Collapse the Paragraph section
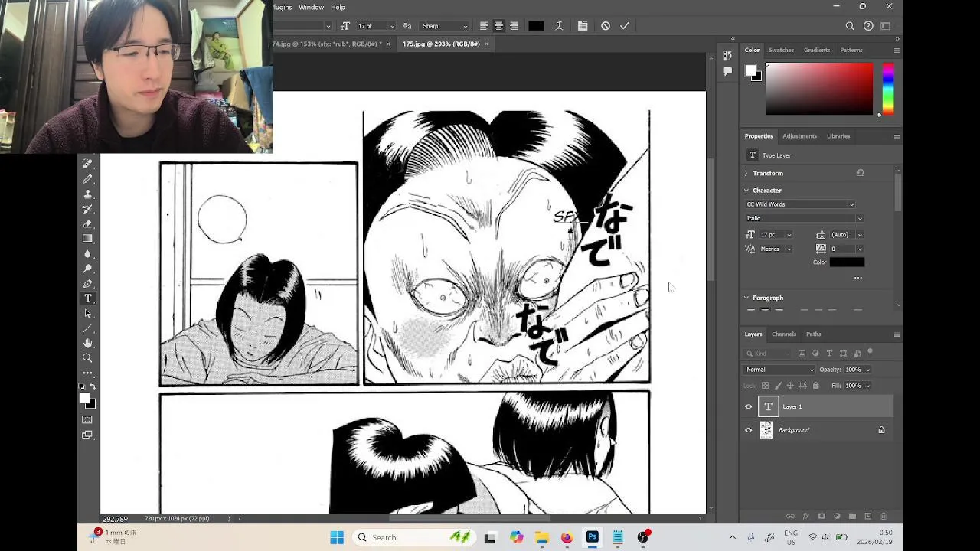This screenshot has height=551, width=980. tap(746, 298)
